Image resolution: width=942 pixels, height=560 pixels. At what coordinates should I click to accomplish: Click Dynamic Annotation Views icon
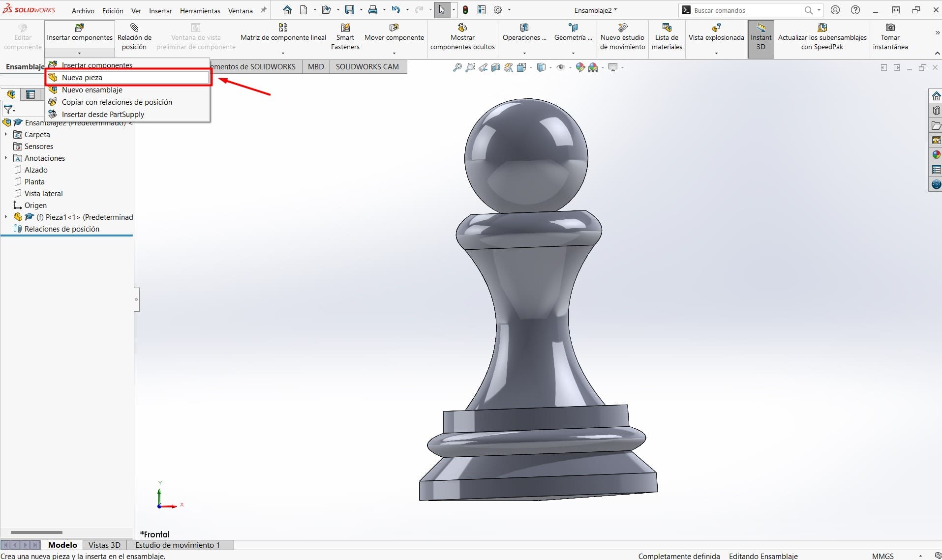pyautogui.click(x=509, y=67)
